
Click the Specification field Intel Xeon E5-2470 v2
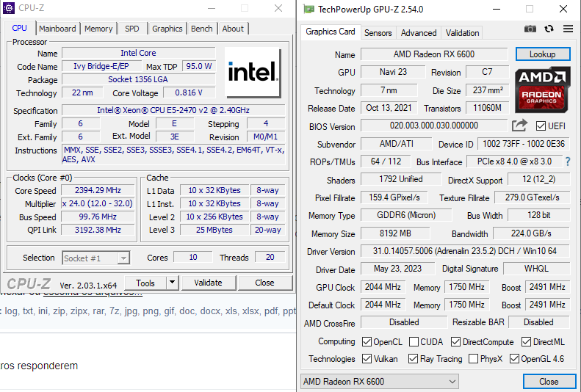[173, 110]
